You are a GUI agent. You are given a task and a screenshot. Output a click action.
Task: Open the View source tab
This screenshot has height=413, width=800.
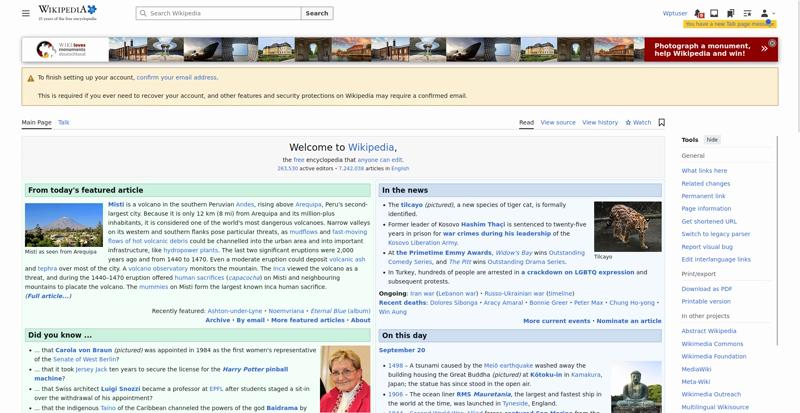point(558,123)
